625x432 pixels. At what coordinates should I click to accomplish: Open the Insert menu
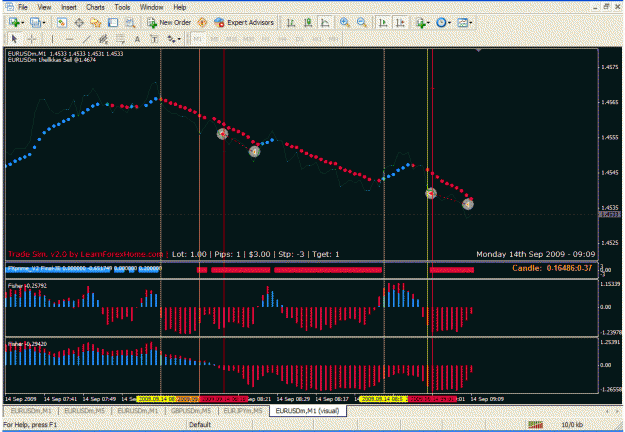click(x=69, y=7)
